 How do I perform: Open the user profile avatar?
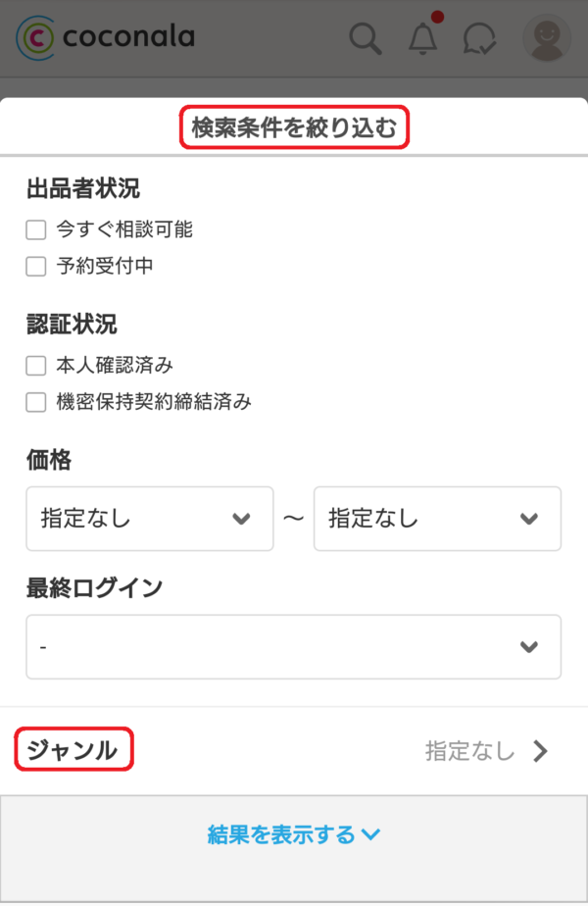546,38
